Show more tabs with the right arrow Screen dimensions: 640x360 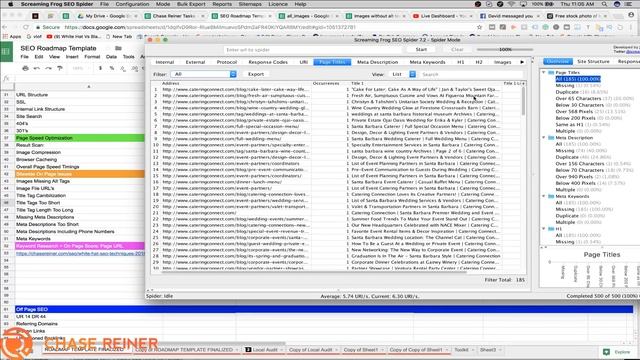pyautogui.click(x=522, y=62)
